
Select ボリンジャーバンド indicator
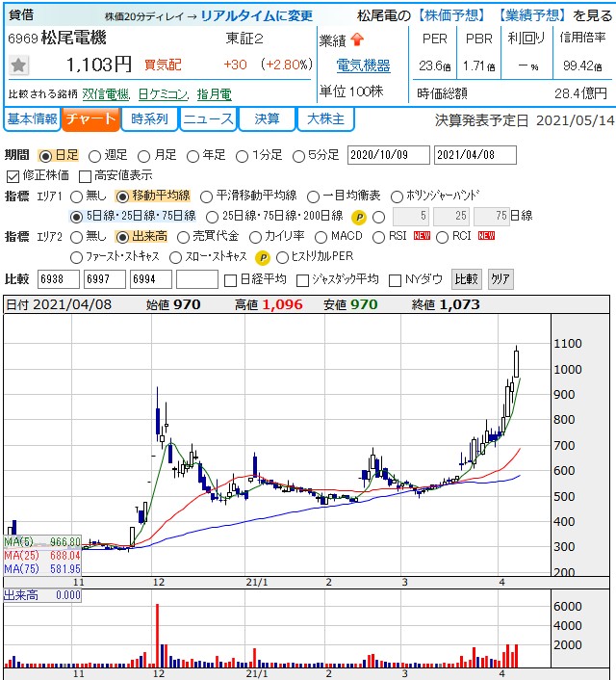(x=397, y=196)
